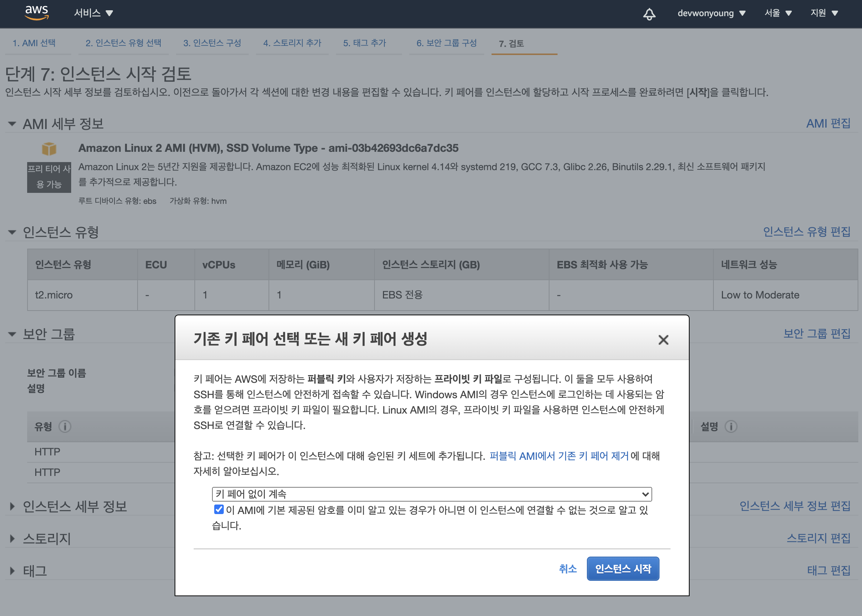Click the 인스턴스 시작 launch button
Screen dimensions: 862x616
[x=622, y=569]
